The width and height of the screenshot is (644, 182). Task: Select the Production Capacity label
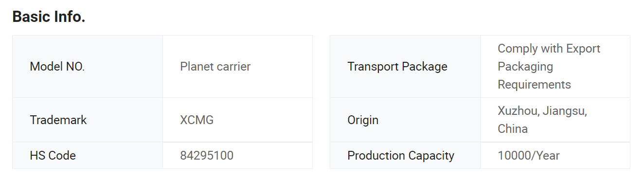pos(401,156)
